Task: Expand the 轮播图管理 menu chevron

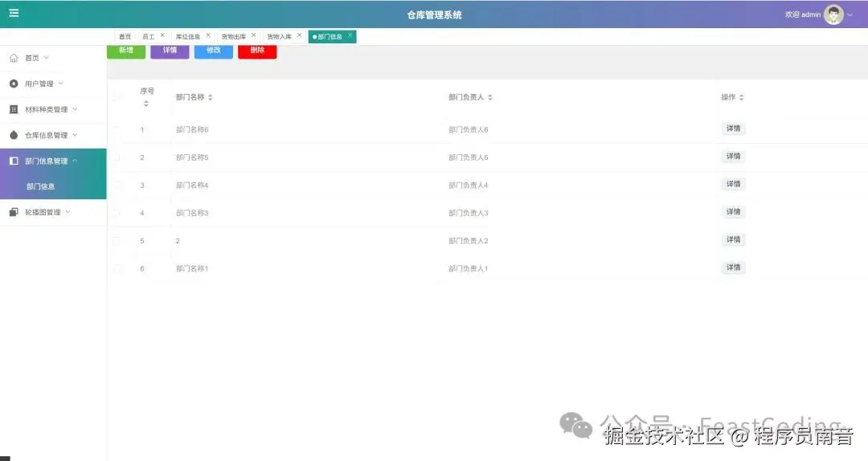Action: [x=68, y=212]
